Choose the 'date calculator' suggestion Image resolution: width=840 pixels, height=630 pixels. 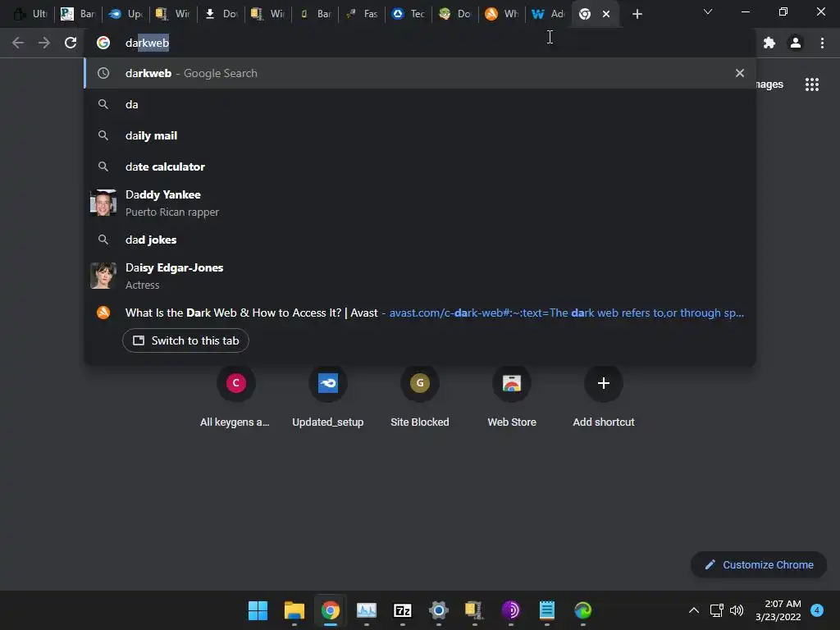[x=420, y=167]
